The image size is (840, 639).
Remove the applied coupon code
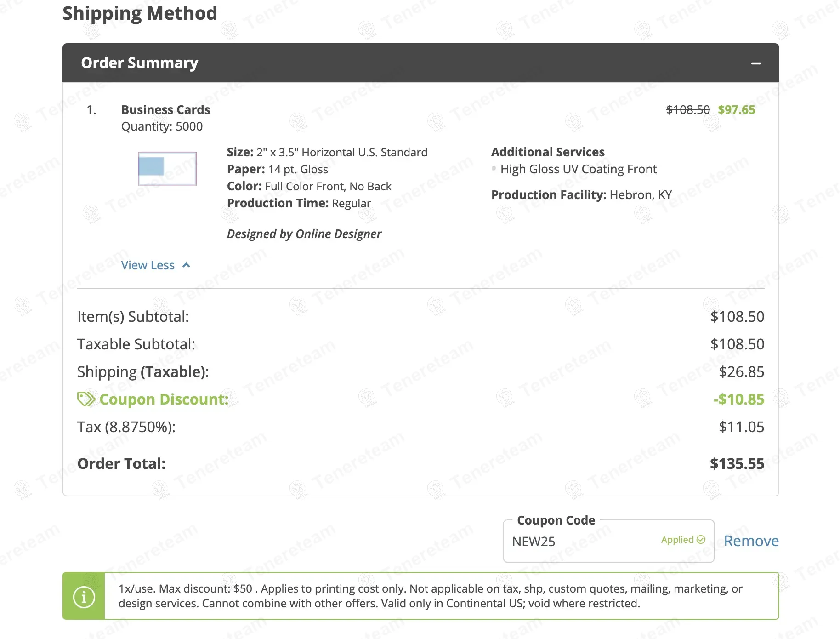click(751, 541)
